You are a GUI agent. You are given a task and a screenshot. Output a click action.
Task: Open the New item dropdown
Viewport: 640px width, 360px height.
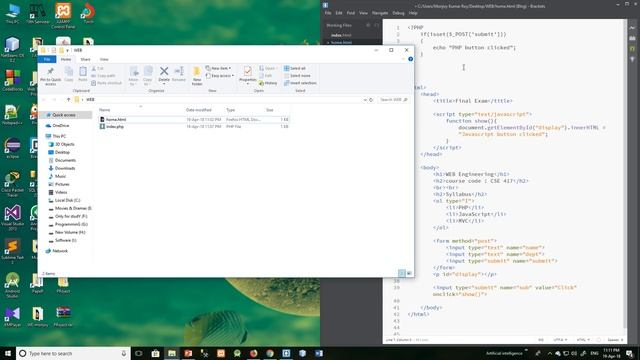[x=218, y=68]
